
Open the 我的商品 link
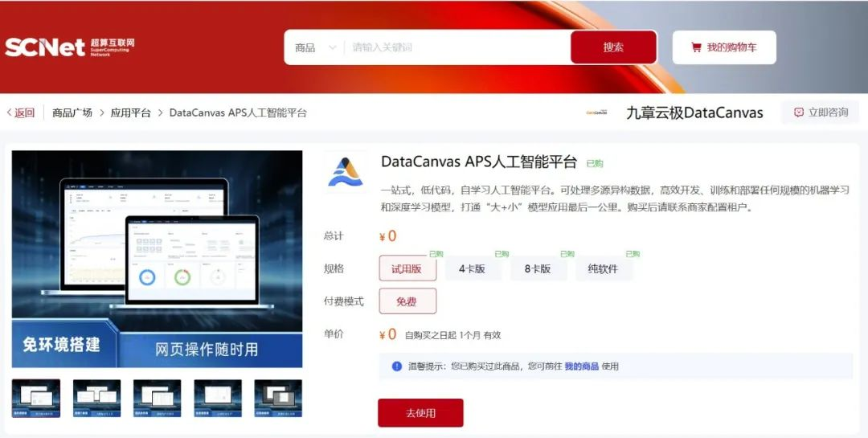click(x=581, y=366)
